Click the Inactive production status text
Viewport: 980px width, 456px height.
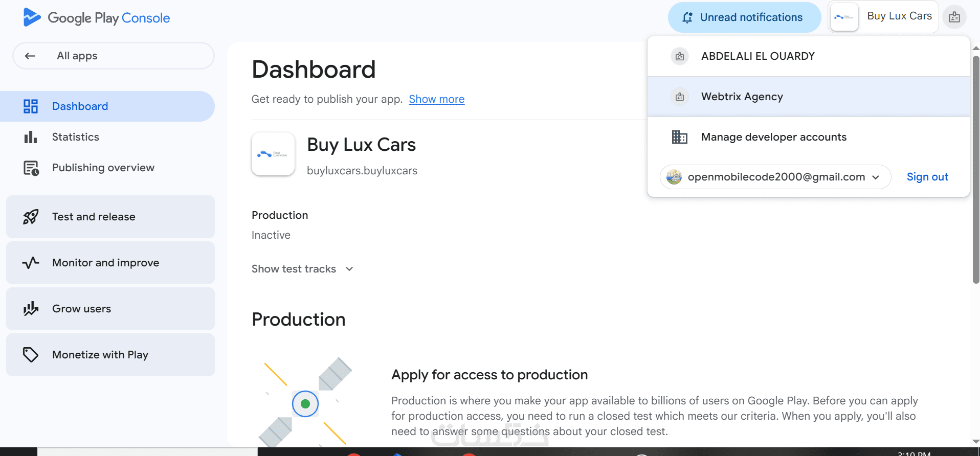pos(271,235)
